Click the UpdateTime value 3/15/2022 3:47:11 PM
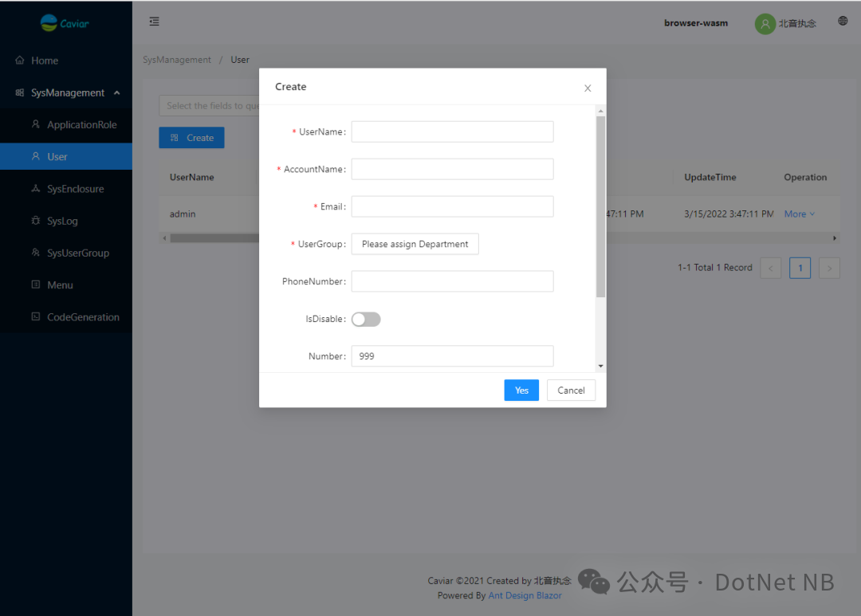This screenshot has height=616, width=861. pyautogui.click(x=729, y=214)
